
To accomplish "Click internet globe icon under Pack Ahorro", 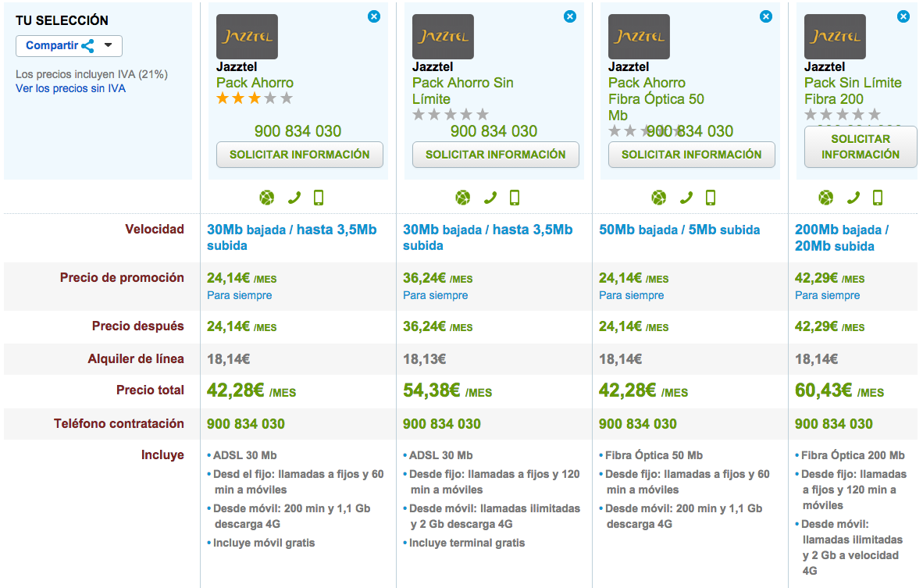I will (266, 198).
